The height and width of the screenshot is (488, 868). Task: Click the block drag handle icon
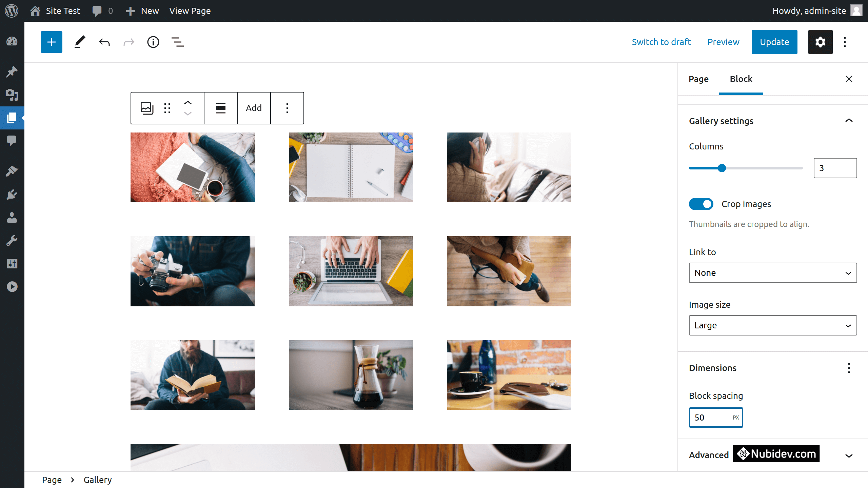click(167, 108)
